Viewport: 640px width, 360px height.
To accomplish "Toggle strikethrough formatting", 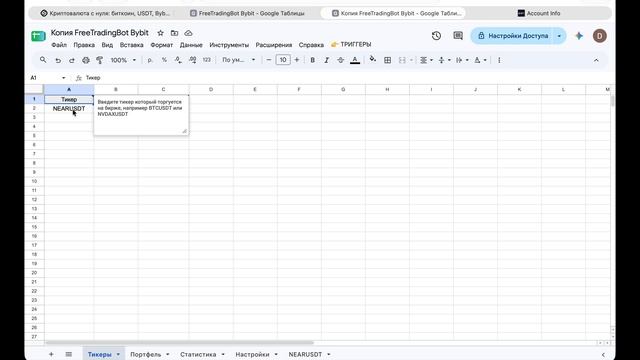I will (x=340, y=60).
